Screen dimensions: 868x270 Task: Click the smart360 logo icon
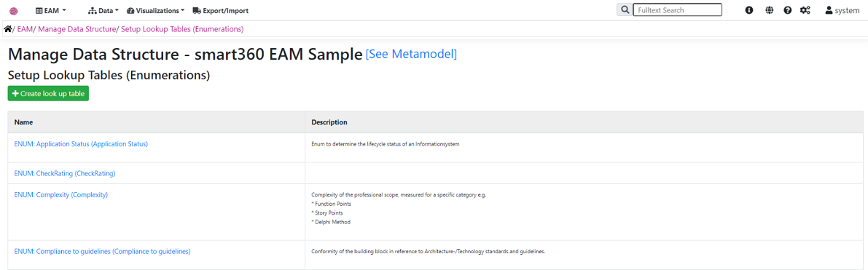[x=15, y=10]
